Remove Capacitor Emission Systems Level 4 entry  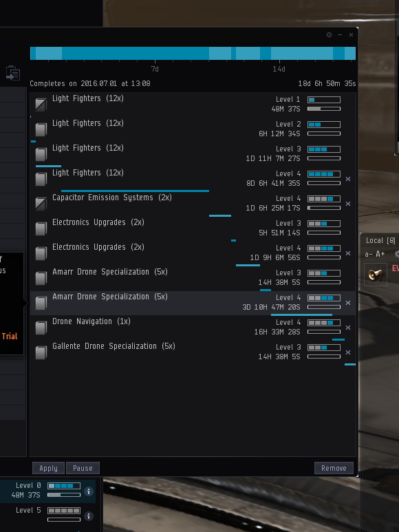tap(348, 204)
